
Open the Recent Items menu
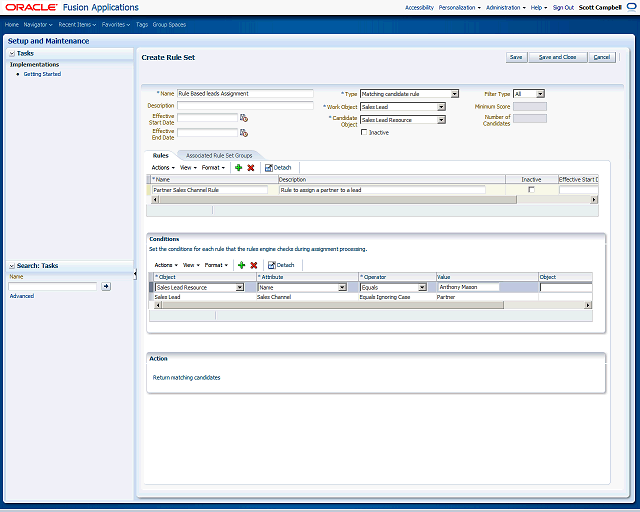pyautogui.click(x=77, y=24)
